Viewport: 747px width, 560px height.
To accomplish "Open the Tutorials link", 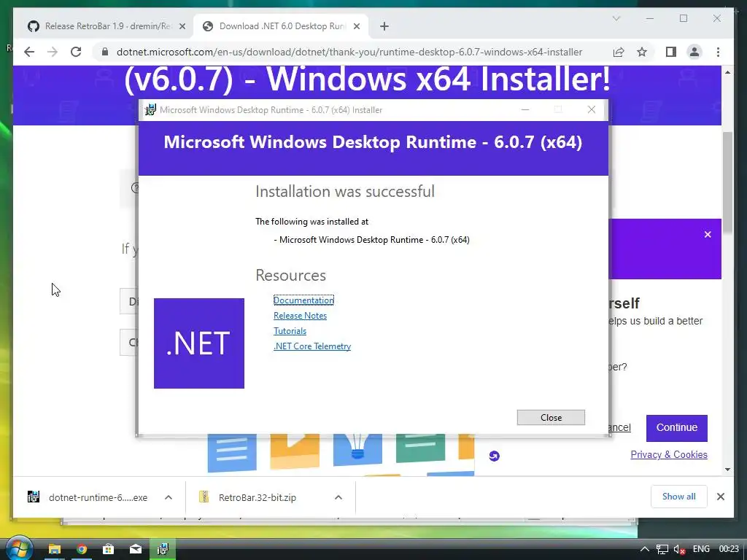I will tap(290, 330).
